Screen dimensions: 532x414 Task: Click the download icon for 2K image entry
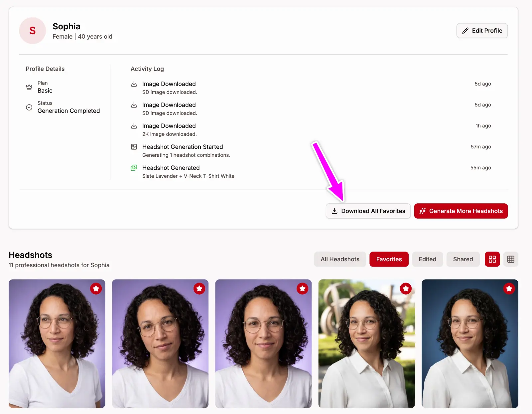(134, 126)
